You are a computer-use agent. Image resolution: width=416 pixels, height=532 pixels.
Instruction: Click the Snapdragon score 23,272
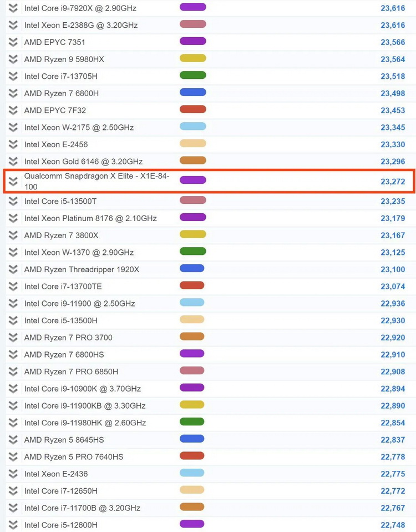[393, 182]
